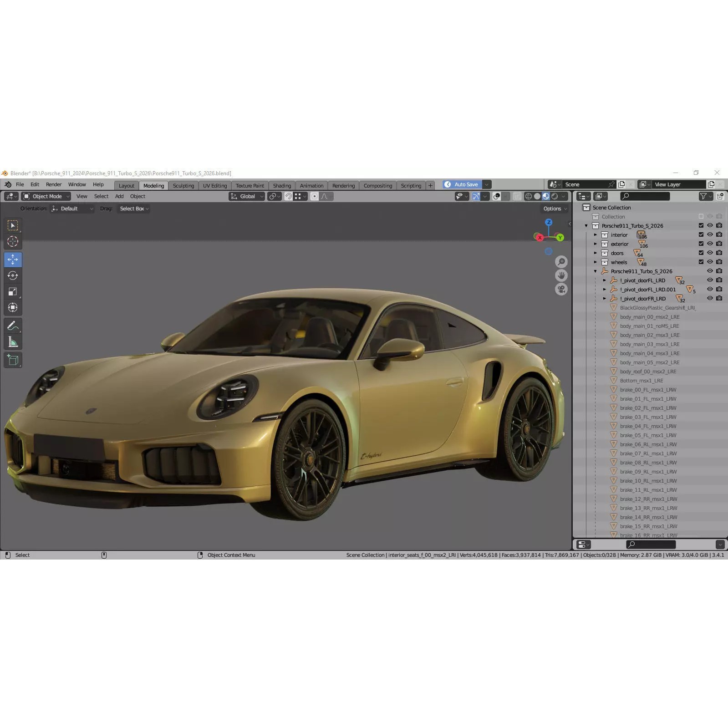The height and width of the screenshot is (728, 728).
Task: Open the 3D viewport editor type menu
Action: click(x=11, y=196)
